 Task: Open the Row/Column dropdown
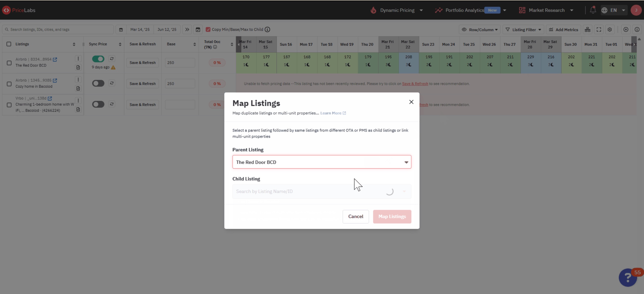pos(479,29)
